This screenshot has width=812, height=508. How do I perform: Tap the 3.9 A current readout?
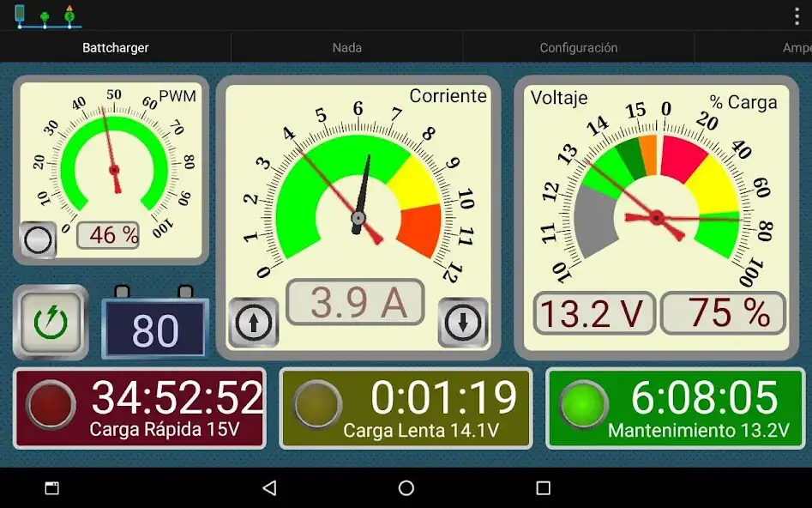click(x=355, y=302)
